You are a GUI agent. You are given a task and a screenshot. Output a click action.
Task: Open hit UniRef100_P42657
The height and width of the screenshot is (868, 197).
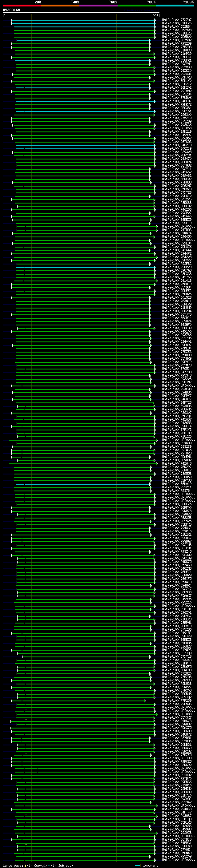(x=177, y=419)
